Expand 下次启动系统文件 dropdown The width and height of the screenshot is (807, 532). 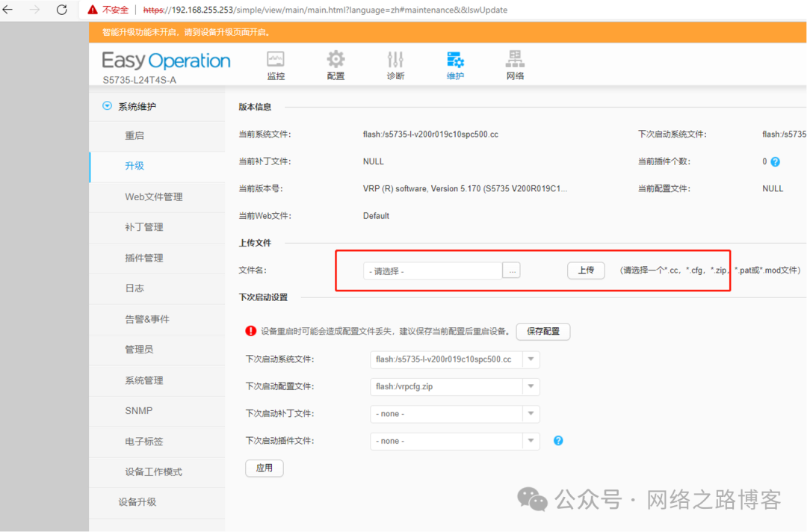[531, 359]
